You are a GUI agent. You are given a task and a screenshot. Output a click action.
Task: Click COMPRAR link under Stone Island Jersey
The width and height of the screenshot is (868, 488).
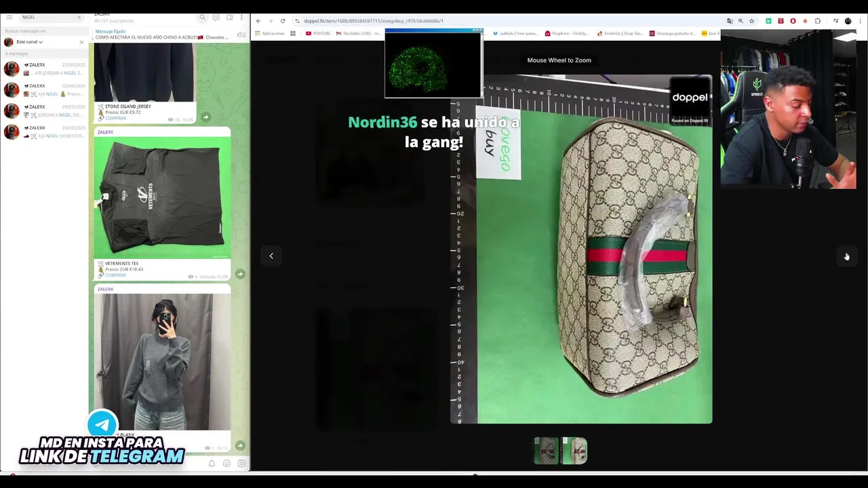[x=115, y=118]
